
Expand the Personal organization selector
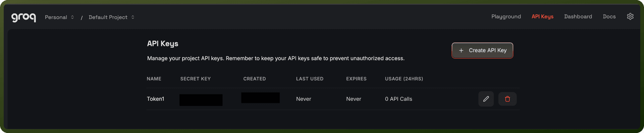(59, 17)
